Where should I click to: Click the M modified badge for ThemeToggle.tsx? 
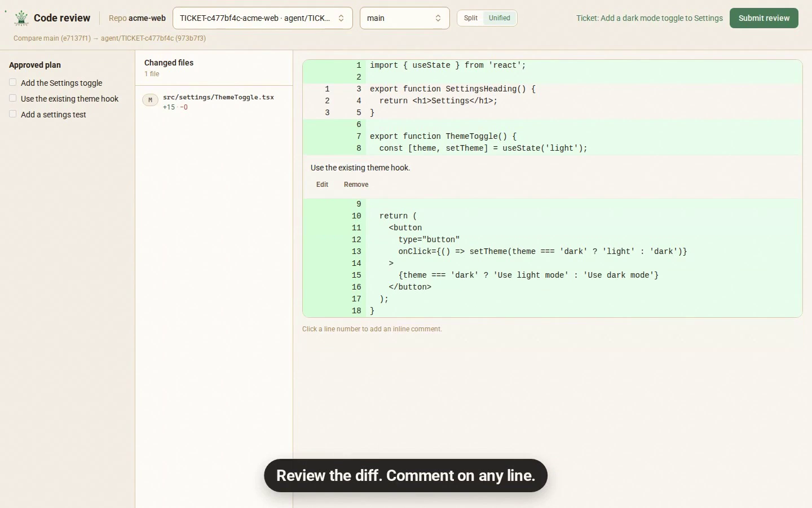click(150, 100)
